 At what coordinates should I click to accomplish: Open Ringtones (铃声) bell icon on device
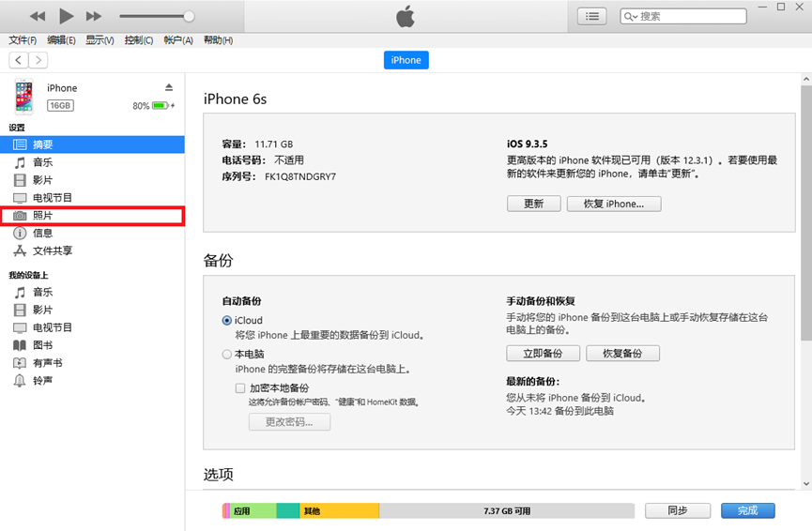coord(20,380)
